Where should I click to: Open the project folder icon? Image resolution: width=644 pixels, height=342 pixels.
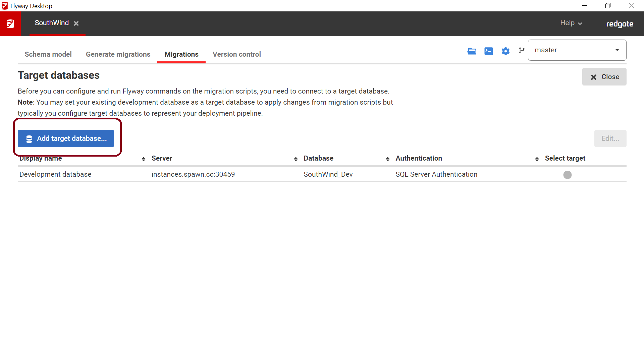point(472,51)
